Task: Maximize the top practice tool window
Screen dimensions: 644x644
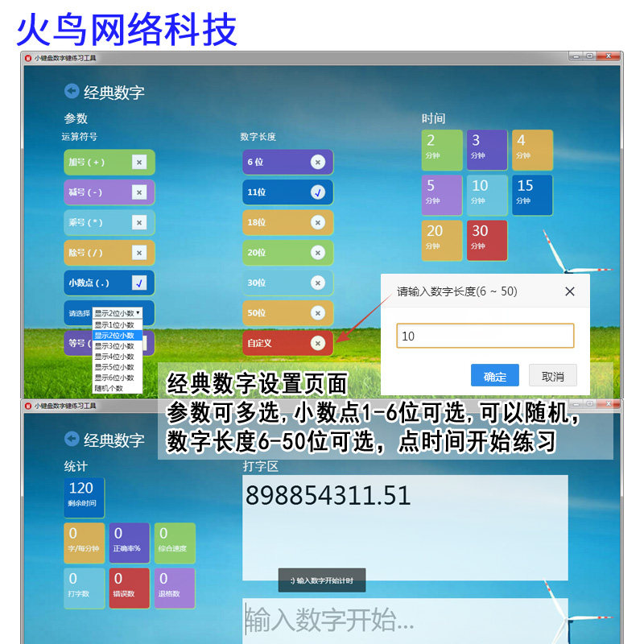Action: pyautogui.click(x=590, y=56)
